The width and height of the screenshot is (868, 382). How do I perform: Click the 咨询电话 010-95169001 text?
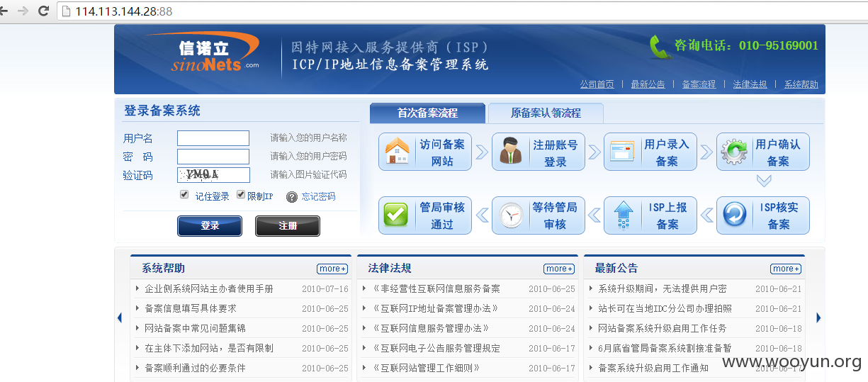[746, 46]
